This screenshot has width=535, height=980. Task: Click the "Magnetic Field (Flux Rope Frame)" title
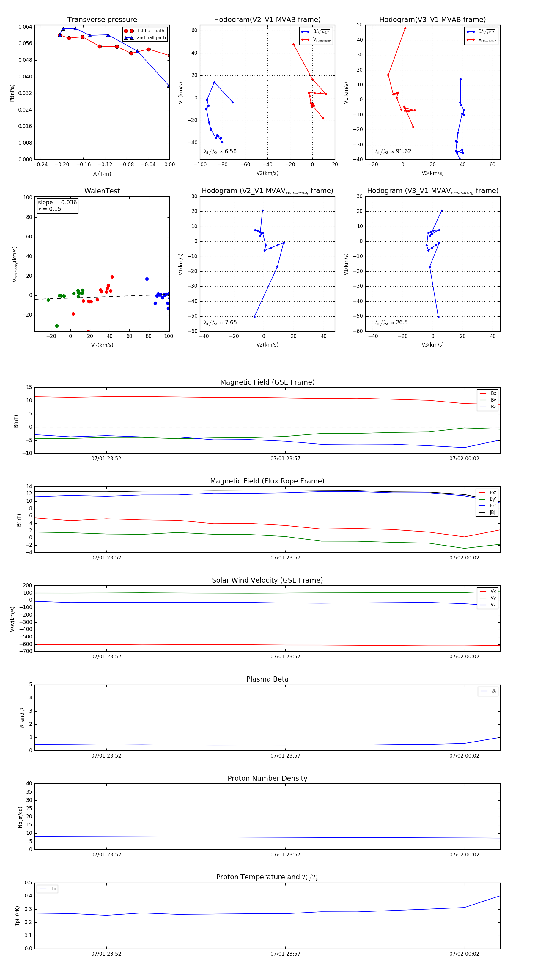267,481
